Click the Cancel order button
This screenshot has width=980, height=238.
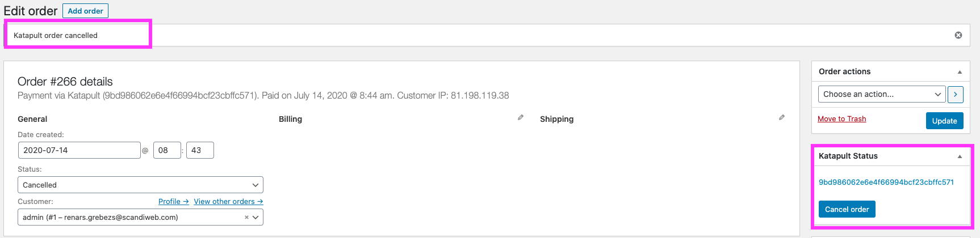[x=847, y=210]
